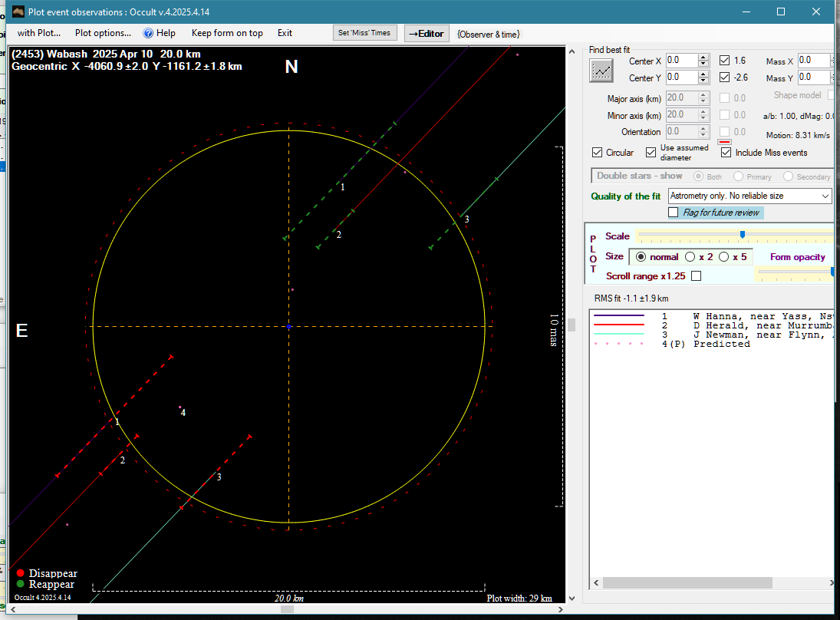Click the small red line indicator under Orientation

(x=723, y=142)
